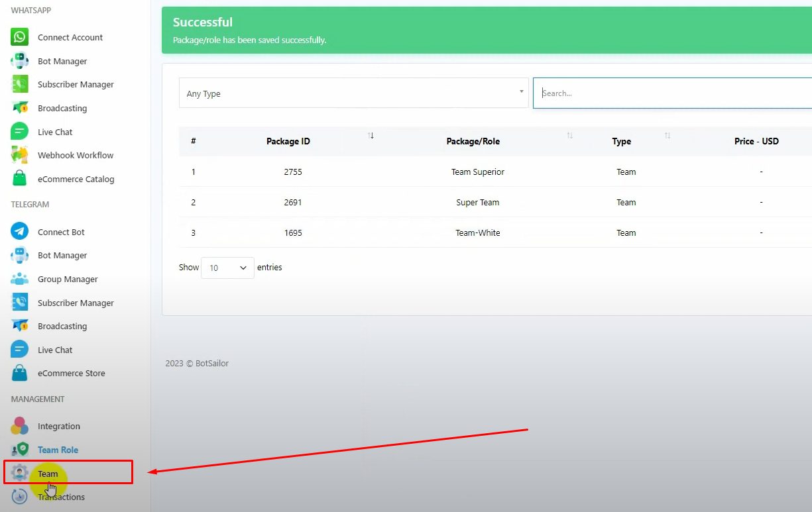Viewport: 812px width, 512px height.
Task: Expand the Any Type filter dropdown
Action: 353,93
